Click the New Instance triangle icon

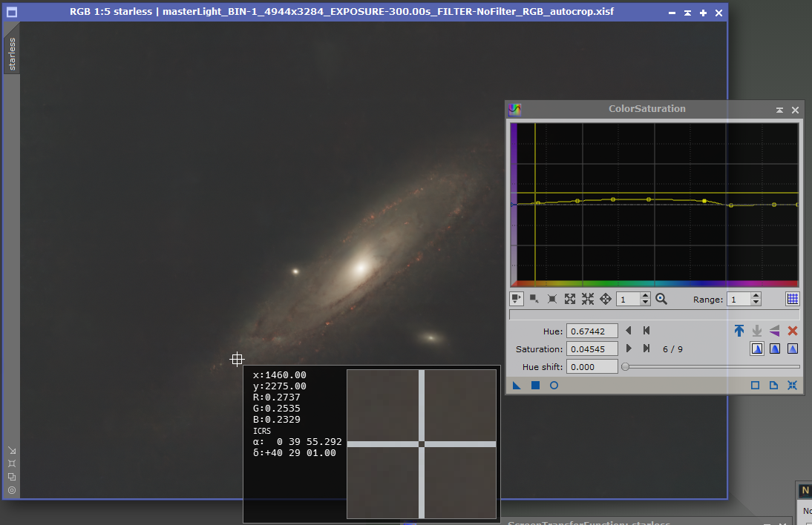pos(517,386)
